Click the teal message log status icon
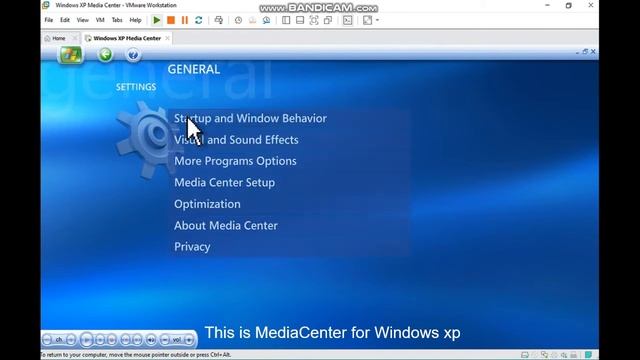This screenshot has height=360, width=640. (588, 355)
